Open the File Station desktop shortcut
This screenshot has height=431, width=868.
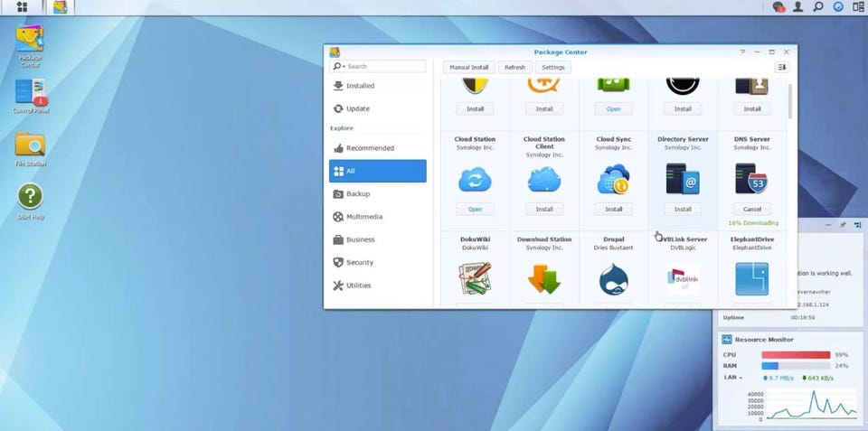click(x=31, y=149)
